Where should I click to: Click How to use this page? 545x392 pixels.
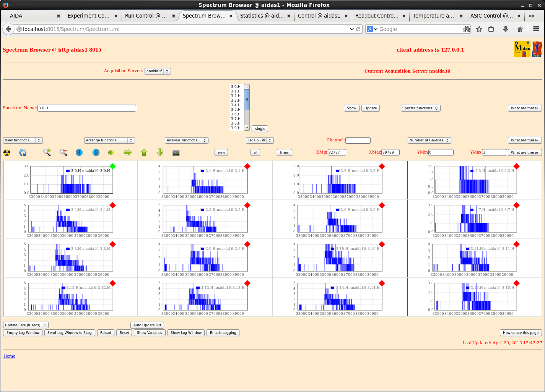point(521,333)
